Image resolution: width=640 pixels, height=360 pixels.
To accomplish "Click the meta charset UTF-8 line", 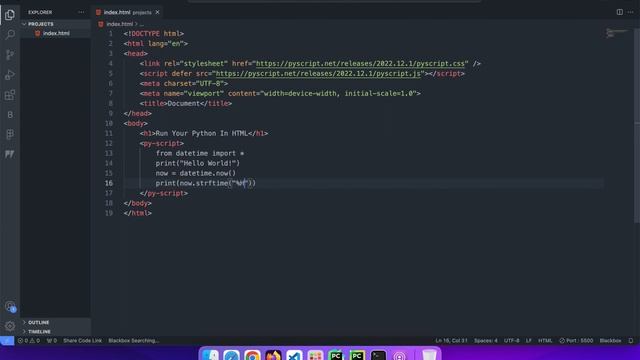I will click(x=184, y=84).
